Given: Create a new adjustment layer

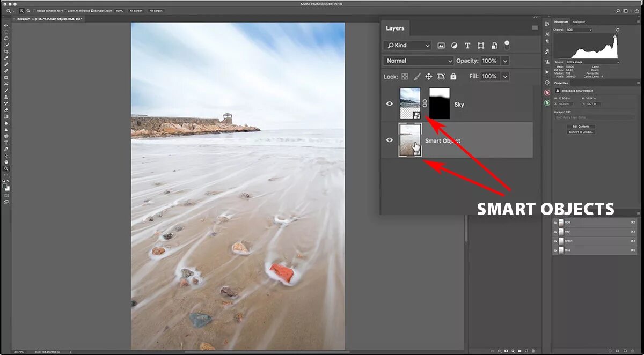Looking at the screenshot, I should (513, 351).
